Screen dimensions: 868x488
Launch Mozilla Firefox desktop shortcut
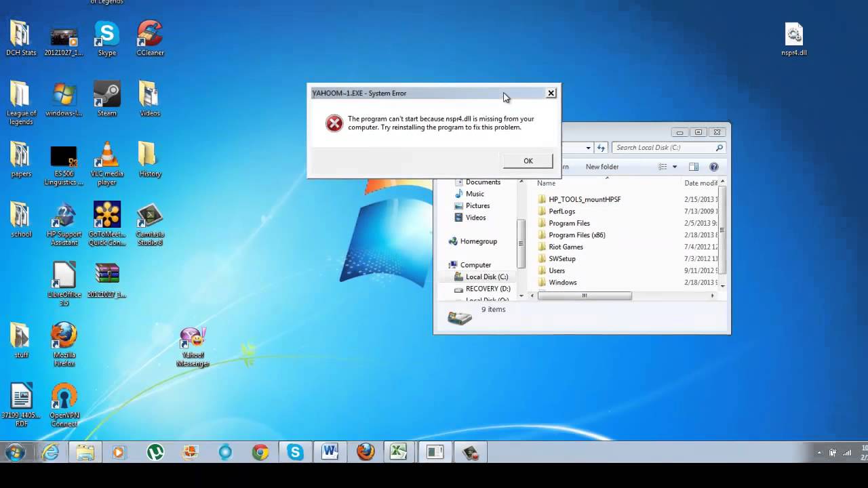64,345
